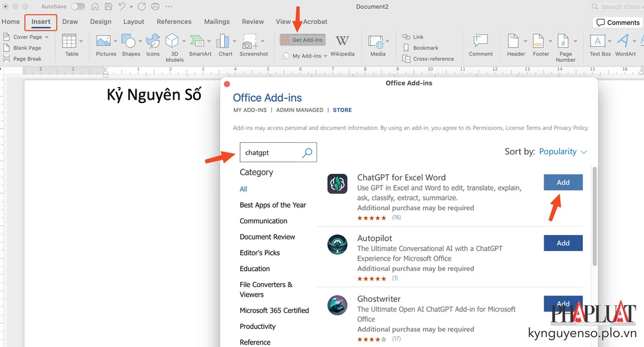Close the Office Add-ins dialog

[227, 84]
